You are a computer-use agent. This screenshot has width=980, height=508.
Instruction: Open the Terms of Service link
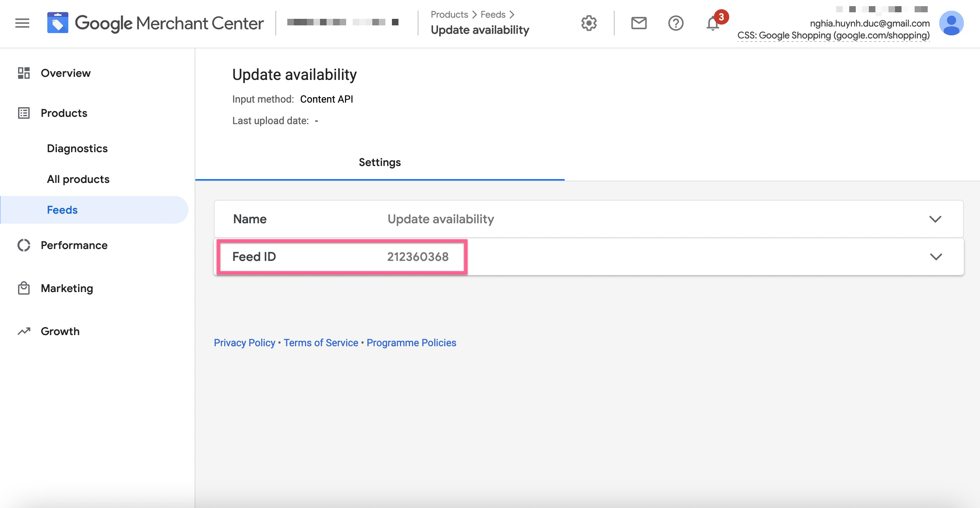pos(321,343)
